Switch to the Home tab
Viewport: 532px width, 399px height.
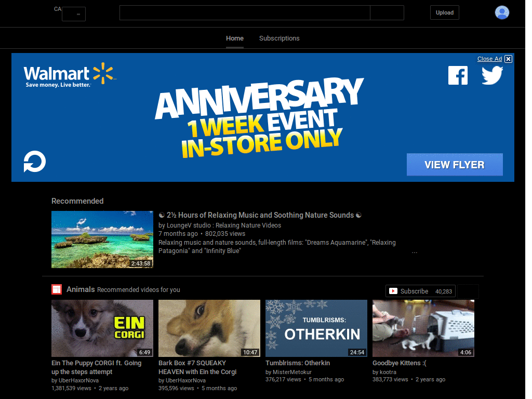235,38
